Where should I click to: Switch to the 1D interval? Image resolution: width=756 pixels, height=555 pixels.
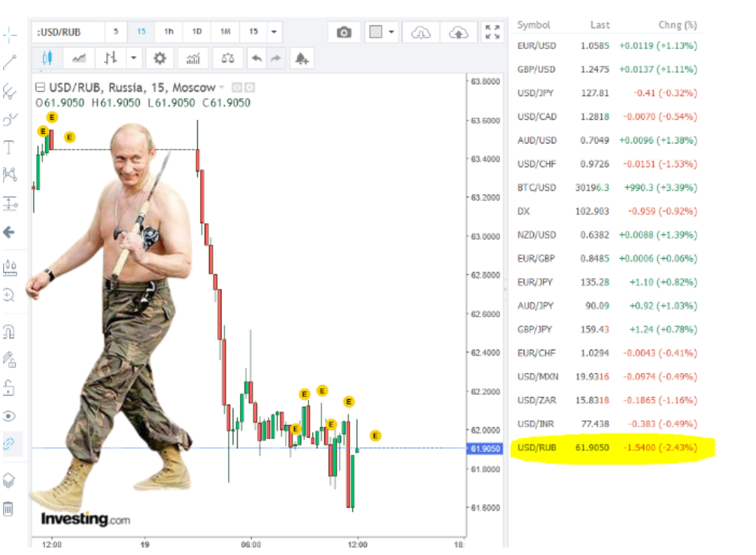coord(197,32)
